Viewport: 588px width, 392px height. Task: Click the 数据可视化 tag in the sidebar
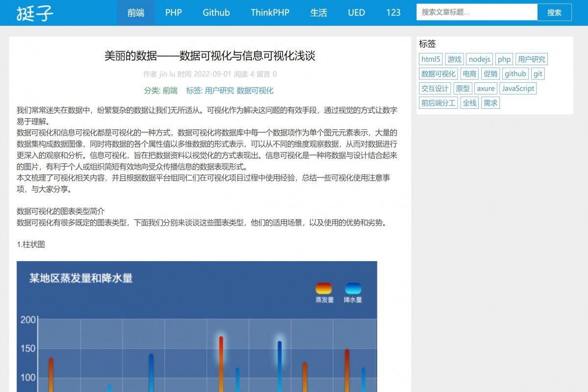437,73
